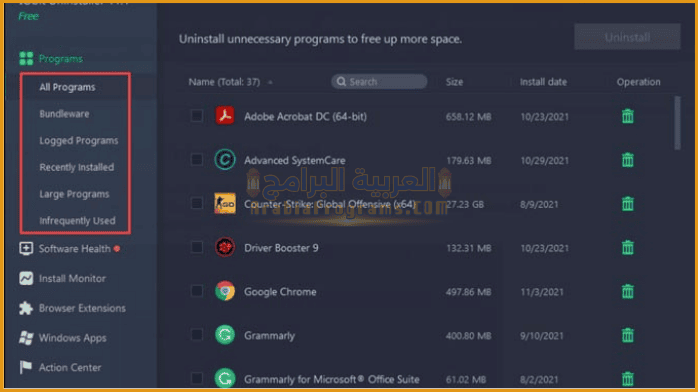The width and height of the screenshot is (698, 392).
Task: Click the Action Center flag icon
Action: pos(26,367)
